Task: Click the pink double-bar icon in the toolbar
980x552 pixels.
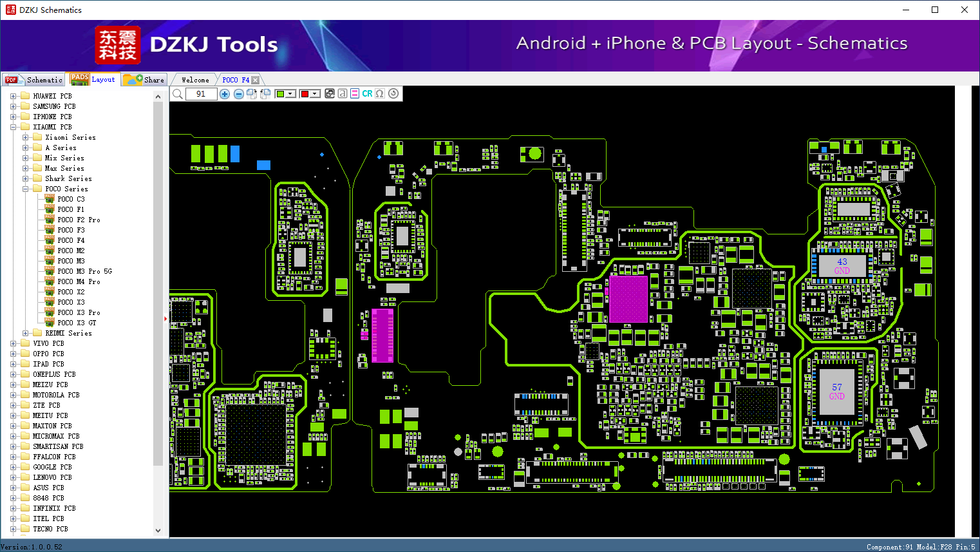Action: pos(355,93)
